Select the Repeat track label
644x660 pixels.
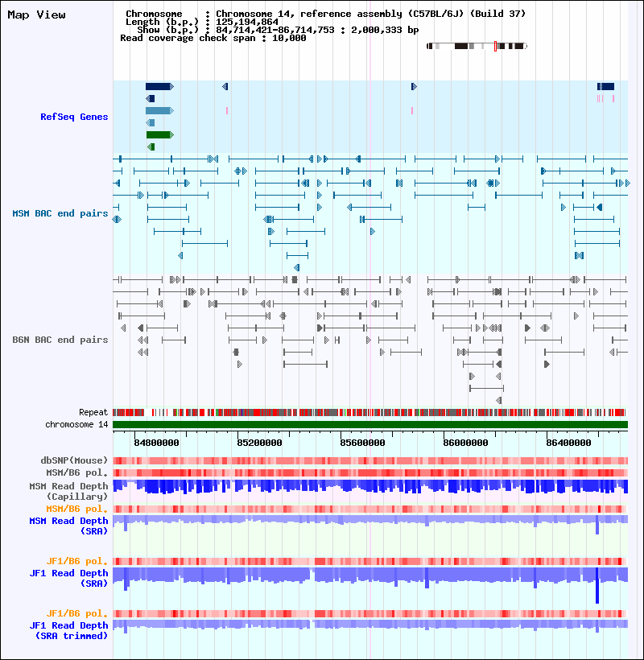pos(93,412)
